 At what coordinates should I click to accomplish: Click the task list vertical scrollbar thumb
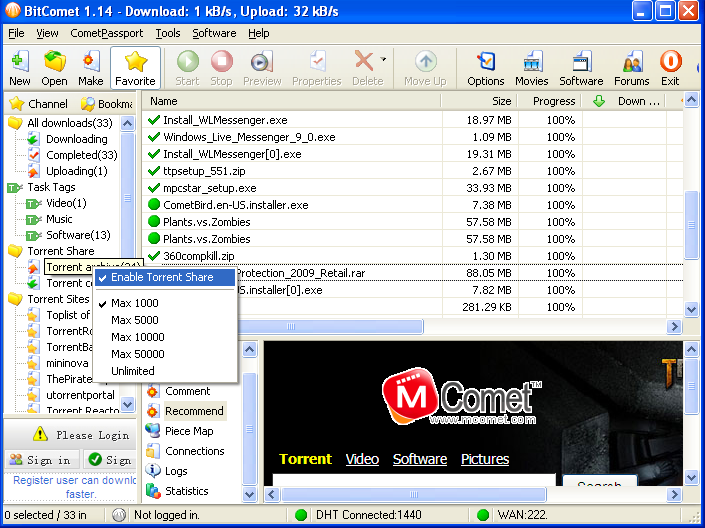pos(691,225)
